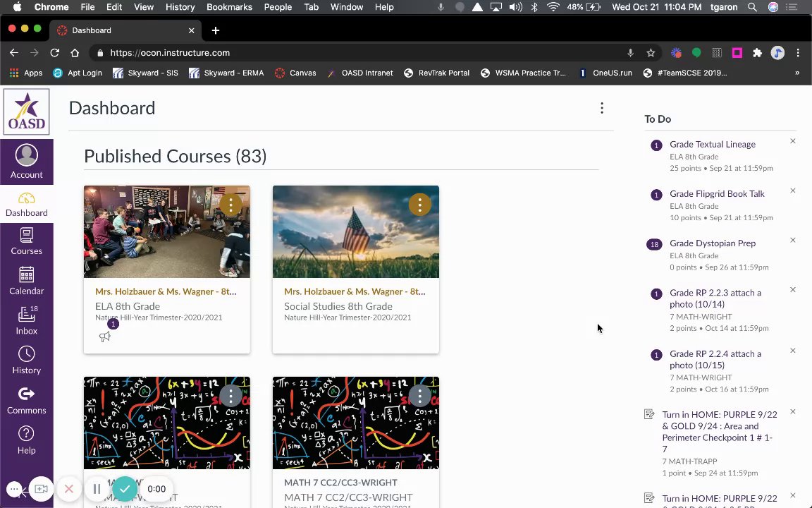Image resolution: width=812 pixels, height=508 pixels.
Task: Click Social Studies flag image thumbnail
Action: pyautogui.click(x=356, y=231)
